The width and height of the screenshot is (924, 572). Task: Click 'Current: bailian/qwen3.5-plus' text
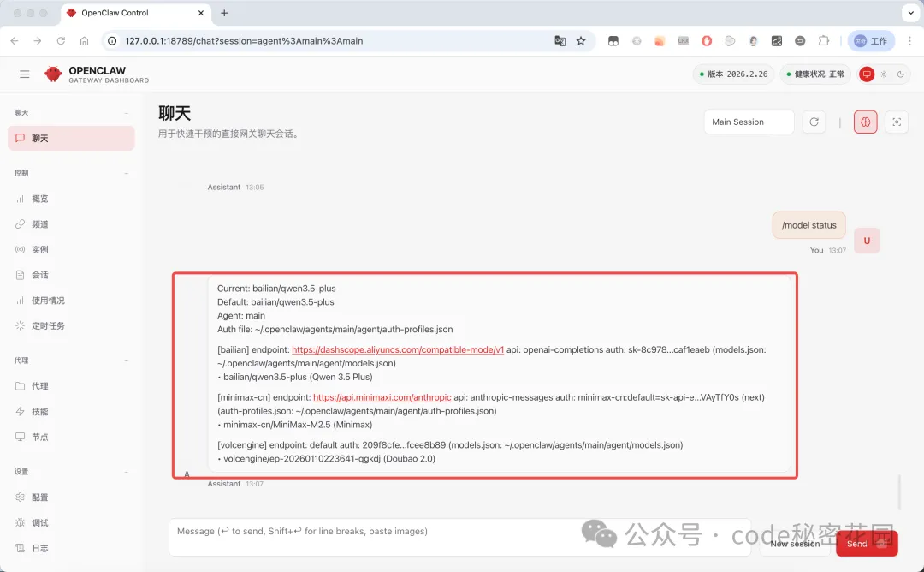[276, 289]
